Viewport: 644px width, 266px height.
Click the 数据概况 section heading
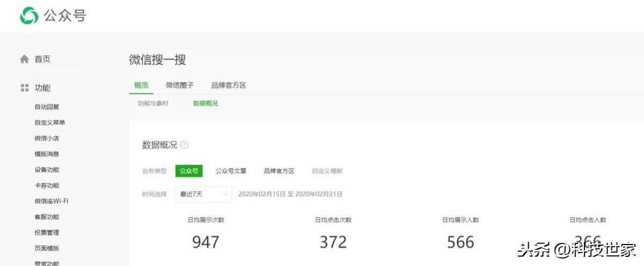[x=159, y=145]
